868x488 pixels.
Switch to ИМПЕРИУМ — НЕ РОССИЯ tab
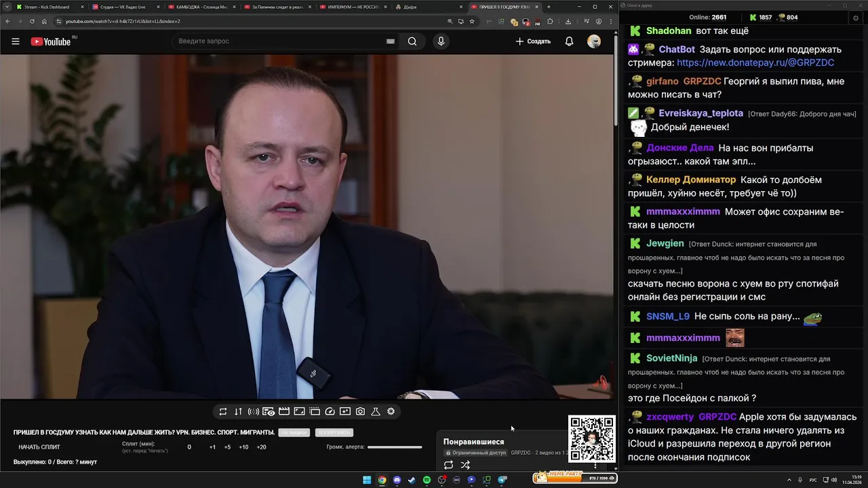pos(353,7)
